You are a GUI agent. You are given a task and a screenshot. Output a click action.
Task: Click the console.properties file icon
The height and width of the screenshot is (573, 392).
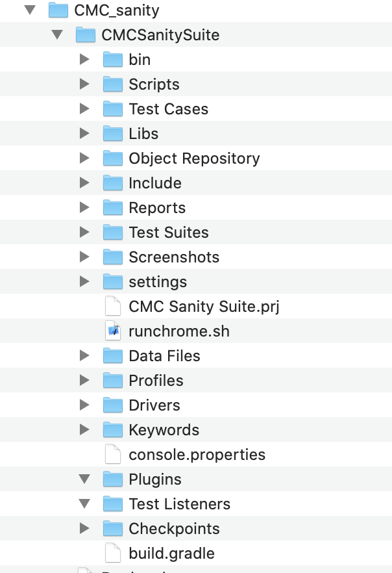point(113,455)
